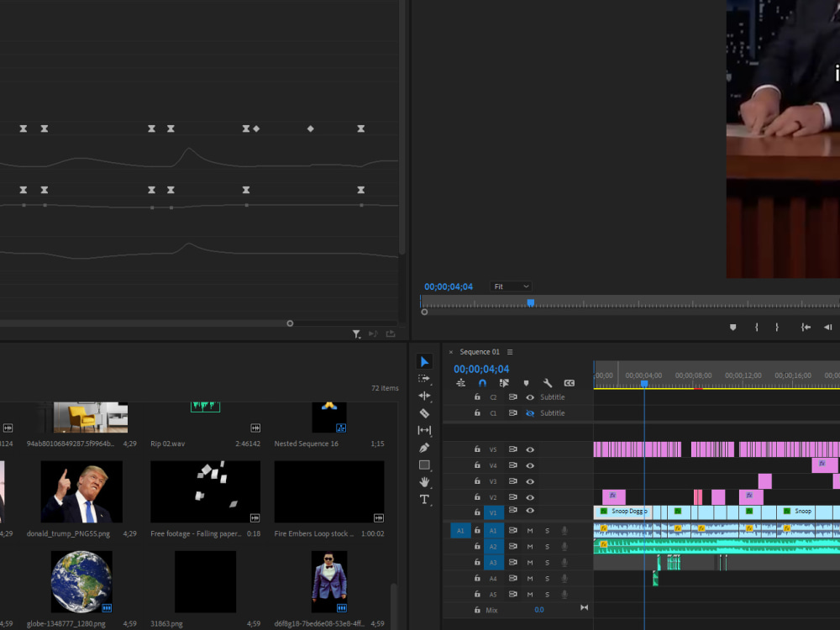Image resolution: width=840 pixels, height=630 pixels.
Task: Hide subtitle track C2 eye
Action: coord(530,397)
